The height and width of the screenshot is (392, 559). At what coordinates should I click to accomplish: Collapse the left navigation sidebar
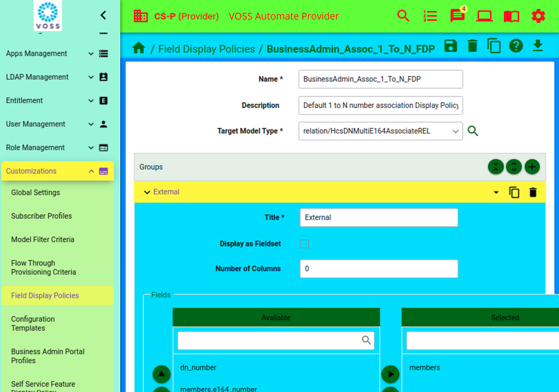coord(103,15)
